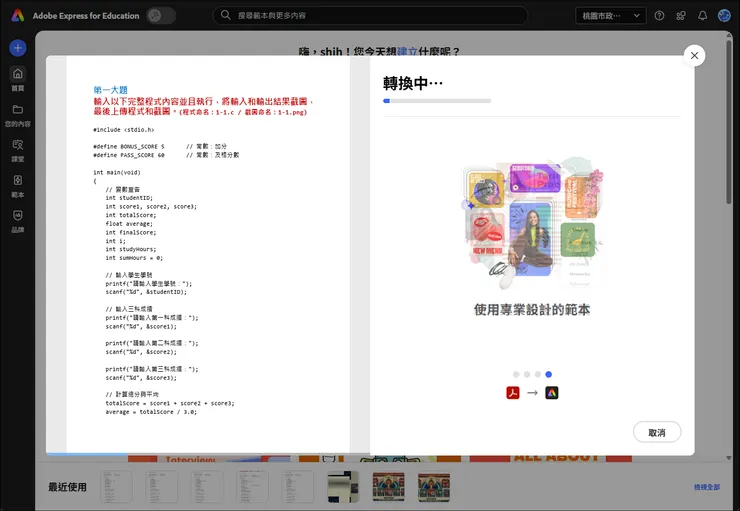
Task: Open 範本 templates in sidebar
Action: pyautogui.click(x=18, y=186)
